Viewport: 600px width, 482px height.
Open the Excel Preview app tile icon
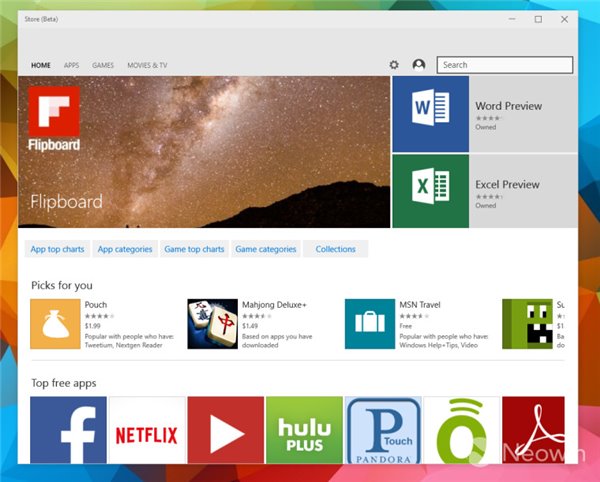click(430, 191)
